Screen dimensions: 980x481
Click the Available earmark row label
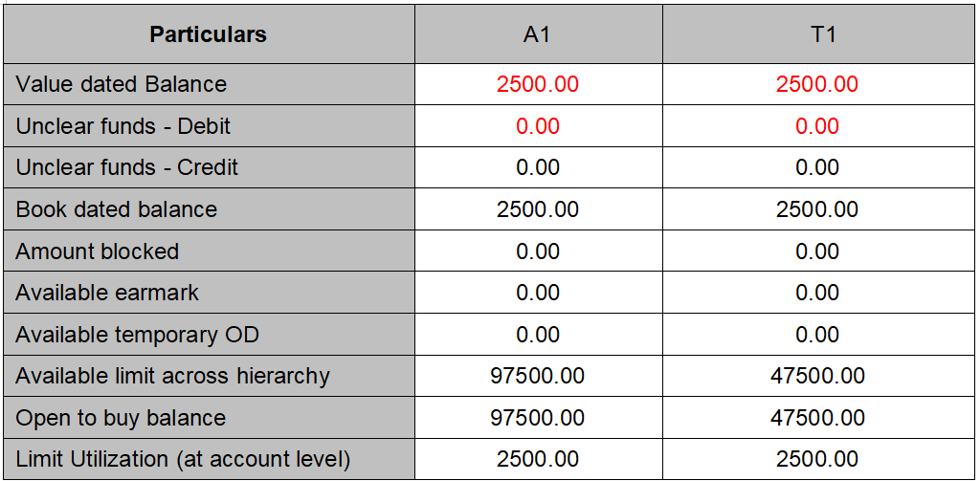[107, 293]
